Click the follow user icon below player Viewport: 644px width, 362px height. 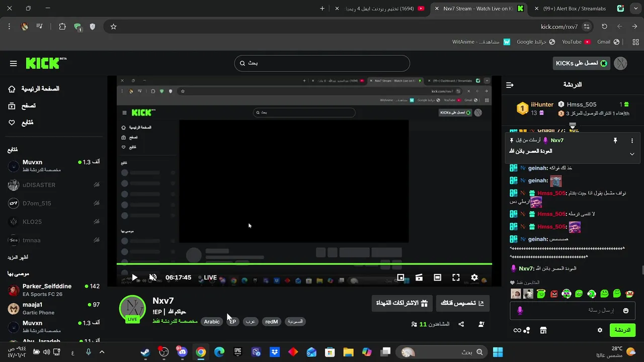point(481,324)
